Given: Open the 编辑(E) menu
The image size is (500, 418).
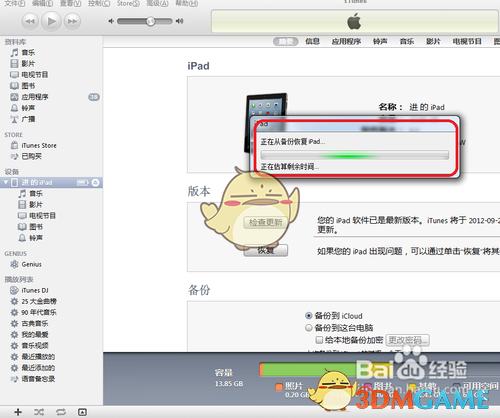Looking at the screenshot, I should (42, 3).
